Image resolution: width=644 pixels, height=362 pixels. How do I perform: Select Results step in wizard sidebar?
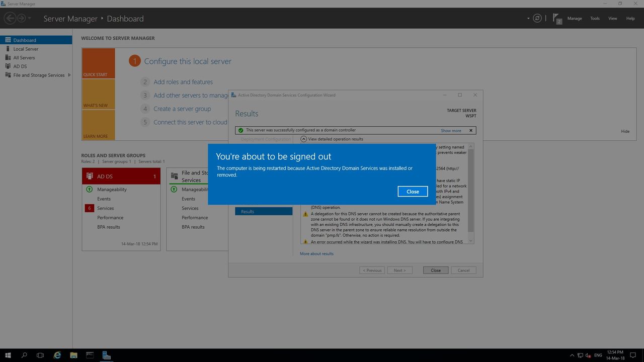point(264,212)
